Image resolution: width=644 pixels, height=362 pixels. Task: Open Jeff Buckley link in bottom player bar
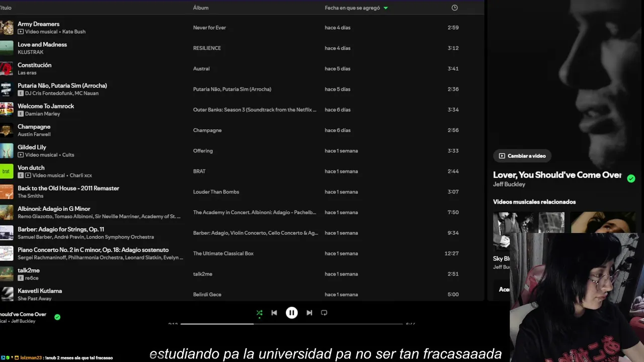23,321
